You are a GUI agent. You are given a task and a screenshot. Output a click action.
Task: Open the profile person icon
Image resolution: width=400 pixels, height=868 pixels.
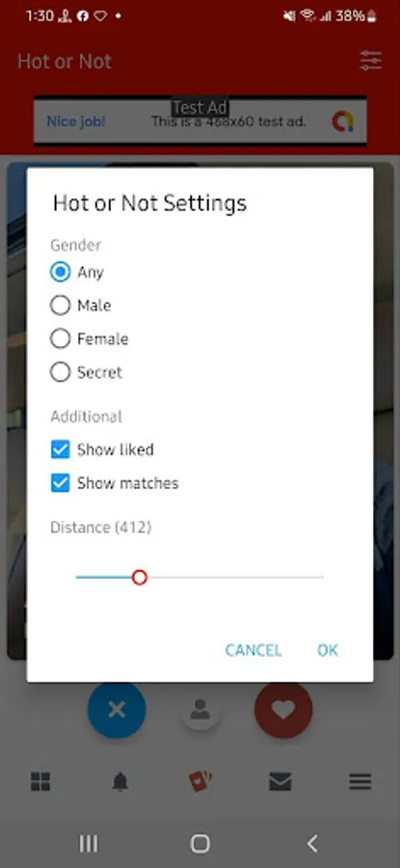coord(200,710)
